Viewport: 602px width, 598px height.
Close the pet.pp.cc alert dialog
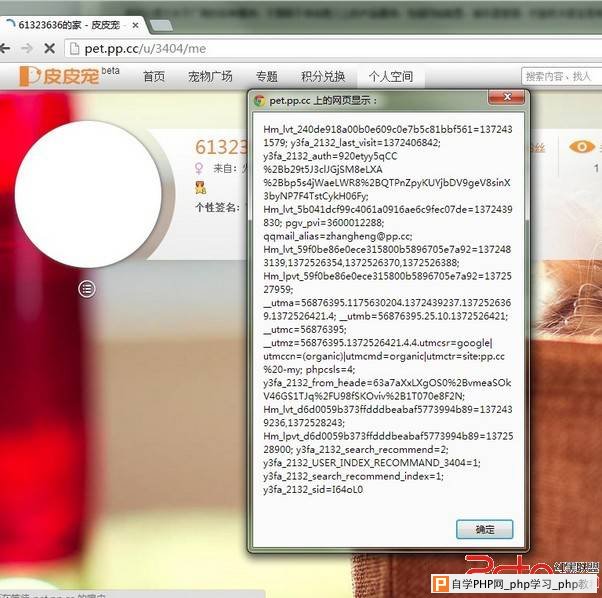coord(506,97)
